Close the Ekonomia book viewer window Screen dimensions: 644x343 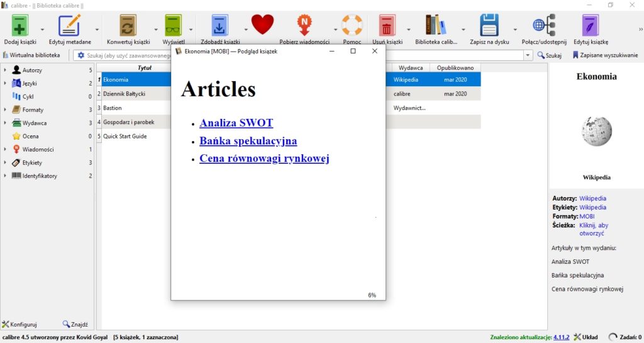(375, 52)
